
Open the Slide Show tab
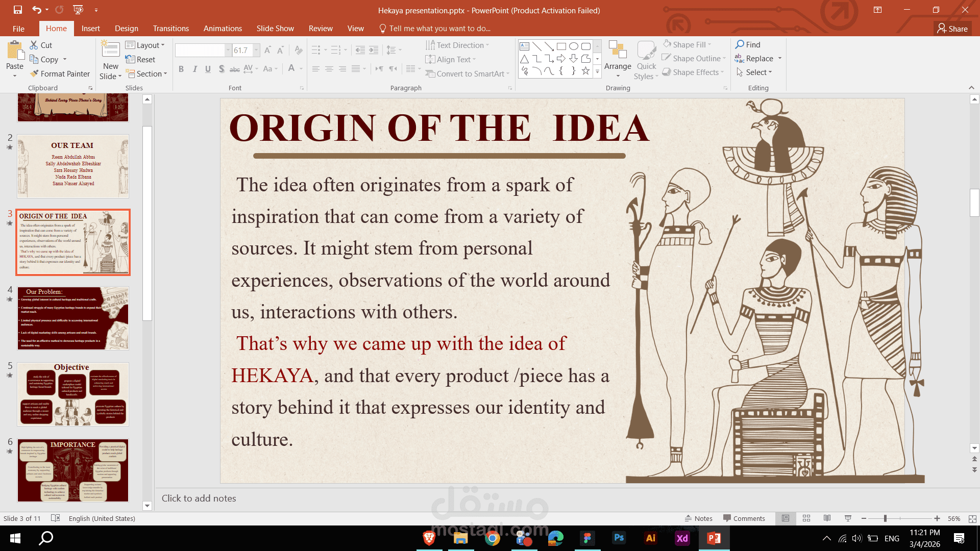pos(275,29)
